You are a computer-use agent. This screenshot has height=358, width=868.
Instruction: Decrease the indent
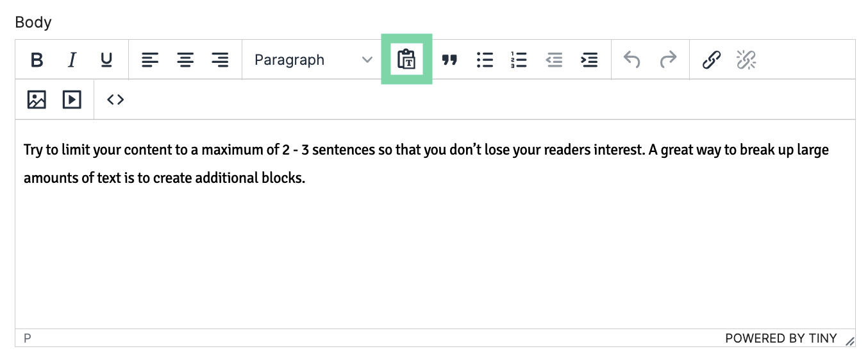coord(554,60)
